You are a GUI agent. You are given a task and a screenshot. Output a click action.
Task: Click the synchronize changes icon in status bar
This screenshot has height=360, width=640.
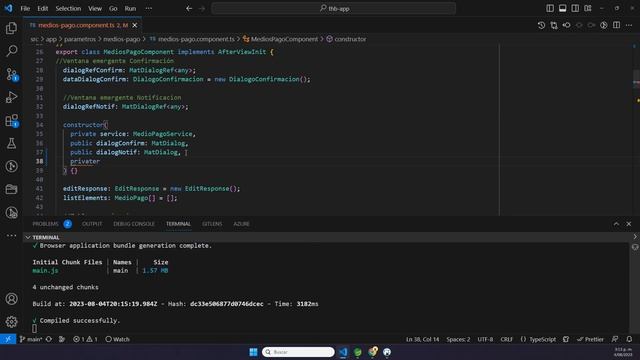[49, 339]
